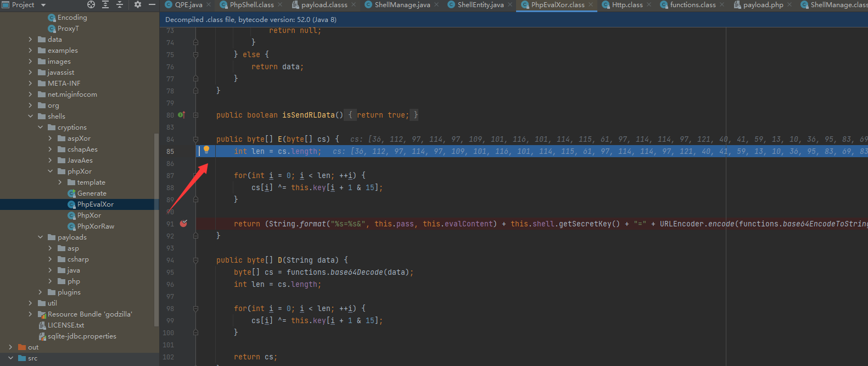Close the PhpEvalXor.class tab
Screen dimensions: 868x366
click(591, 5)
